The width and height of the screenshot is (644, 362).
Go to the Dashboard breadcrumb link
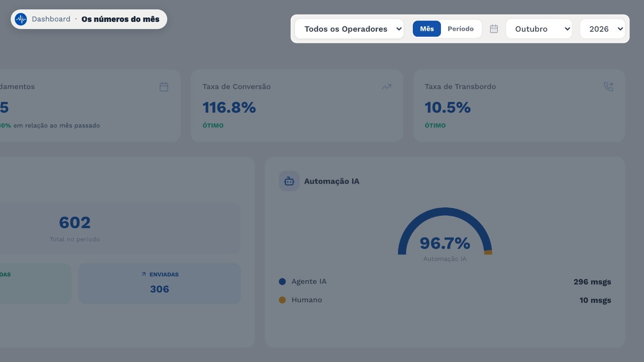(51, 19)
